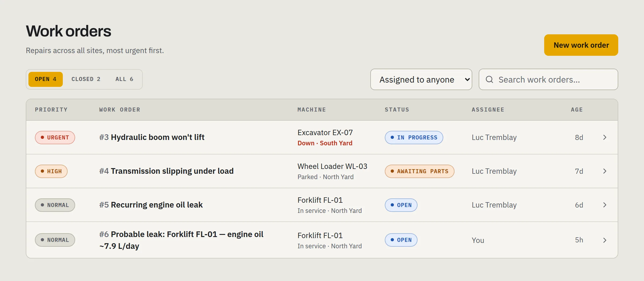This screenshot has width=644, height=281.
Task: Click NORMAL badge on Probable leak row
Action: pyautogui.click(x=55, y=240)
